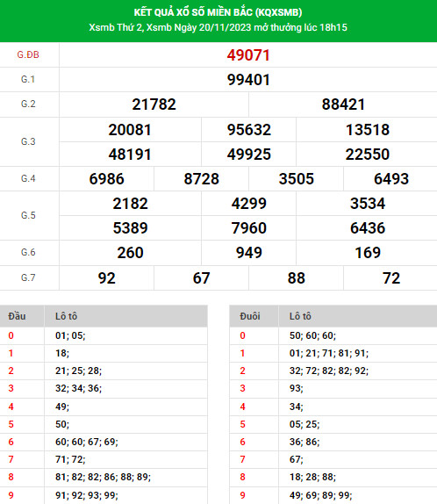Click red head digit 6 in Đầu table
437x504 pixels.
pyautogui.click(x=11, y=442)
